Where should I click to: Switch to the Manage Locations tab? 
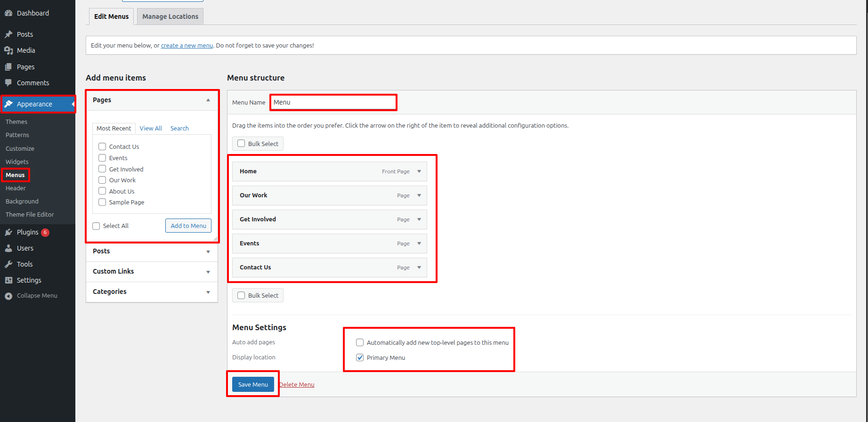tap(170, 16)
